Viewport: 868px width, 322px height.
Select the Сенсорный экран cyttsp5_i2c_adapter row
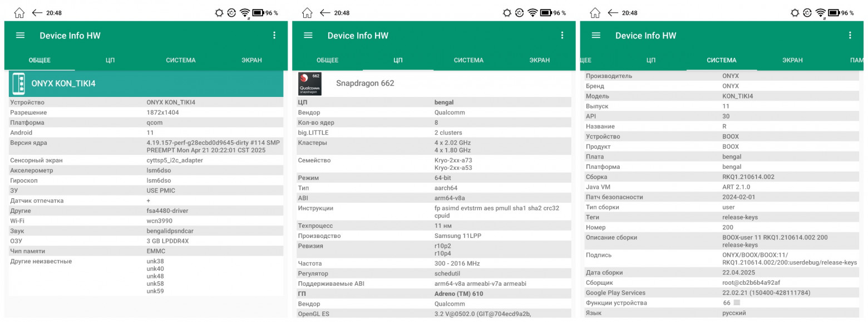146,160
